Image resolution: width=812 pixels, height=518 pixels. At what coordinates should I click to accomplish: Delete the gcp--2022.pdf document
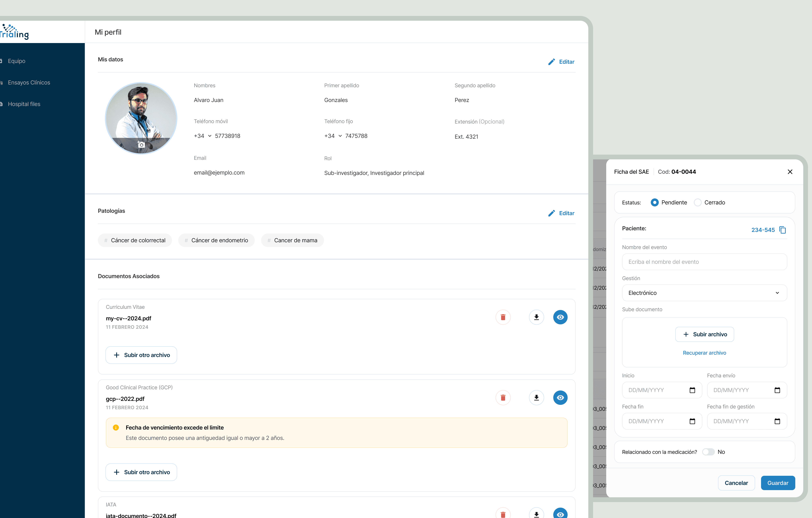click(503, 397)
